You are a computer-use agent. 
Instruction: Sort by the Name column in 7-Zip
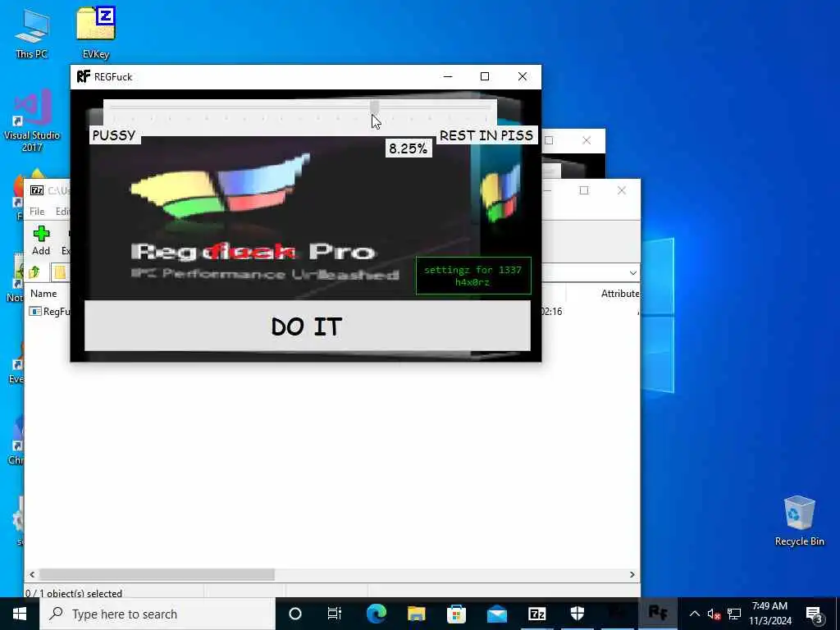(43, 294)
